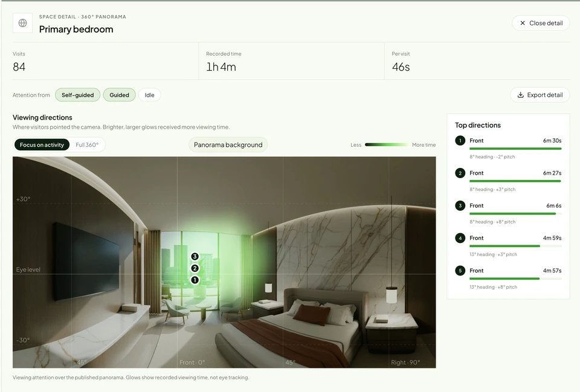Click the Visits value 84
Screen dimensions: 580x392
(19, 67)
